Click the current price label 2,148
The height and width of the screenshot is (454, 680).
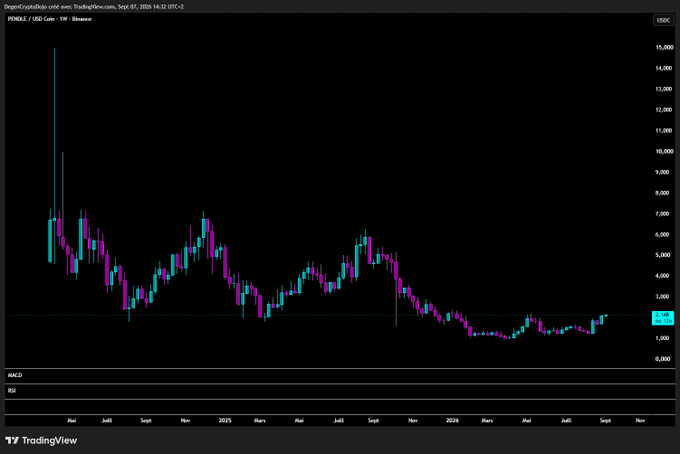663,318
